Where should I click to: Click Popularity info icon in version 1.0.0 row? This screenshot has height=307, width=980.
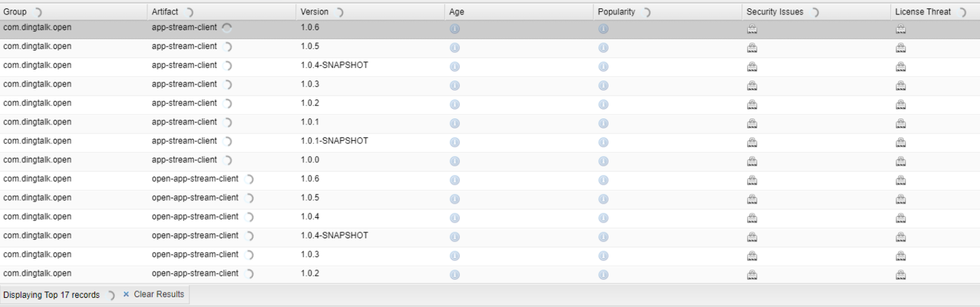[x=603, y=162]
